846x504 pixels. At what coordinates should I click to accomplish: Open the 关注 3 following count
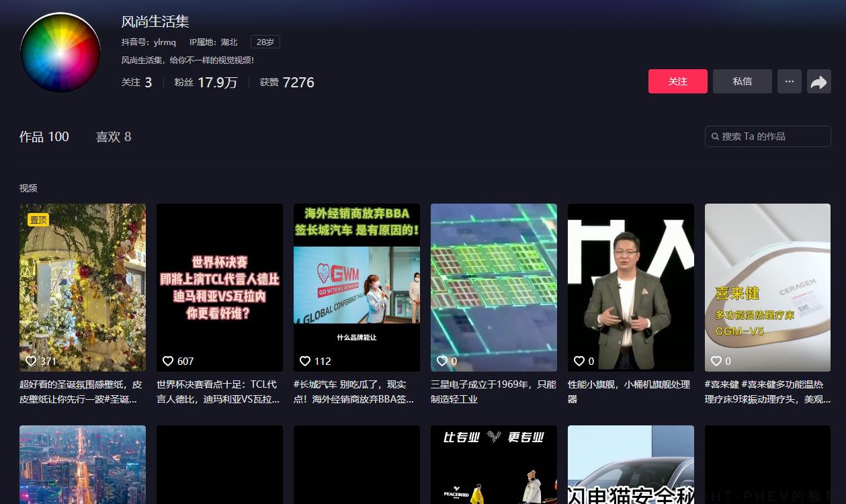click(x=136, y=82)
